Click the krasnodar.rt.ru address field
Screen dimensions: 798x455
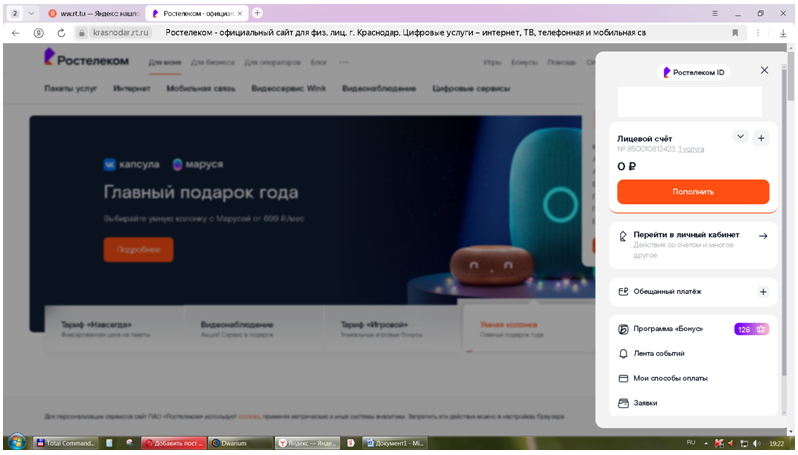(x=121, y=33)
